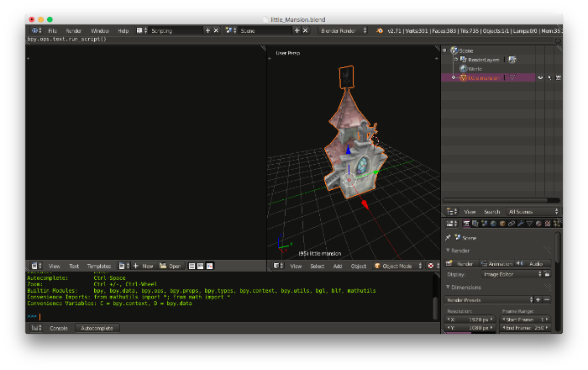Open the Blender Render engine dropdown
This screenshot has width=588, height=370.
point(343,31)
